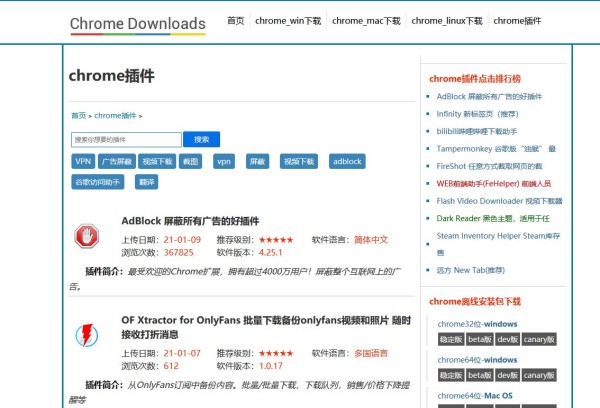Select chrome_linux下载 in the navigation bar
The width and height of the screenshot is (600, 408).
pos(446,20)
